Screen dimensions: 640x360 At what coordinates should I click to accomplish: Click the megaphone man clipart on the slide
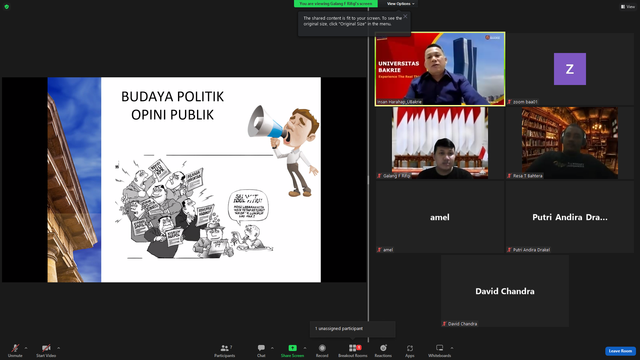click(x=284, y=151)
